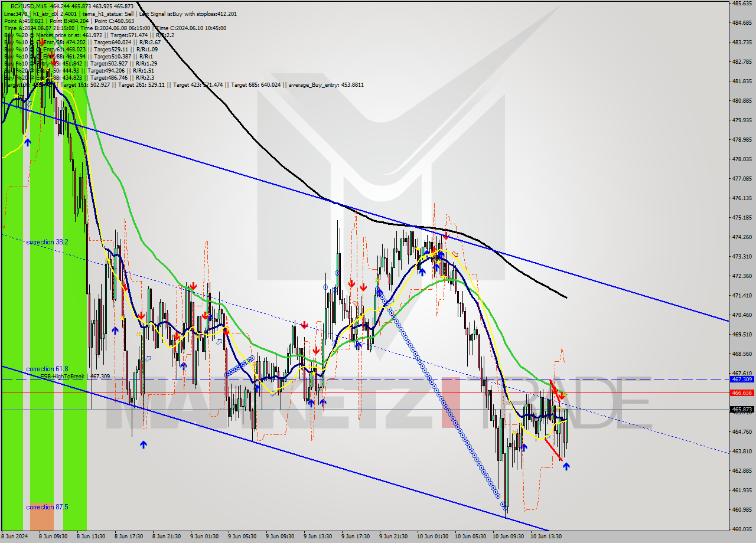Click the current price 465.873 tag
Image resolution: width=756 pixels, height=543 pixels.
(x=742, y=409)
